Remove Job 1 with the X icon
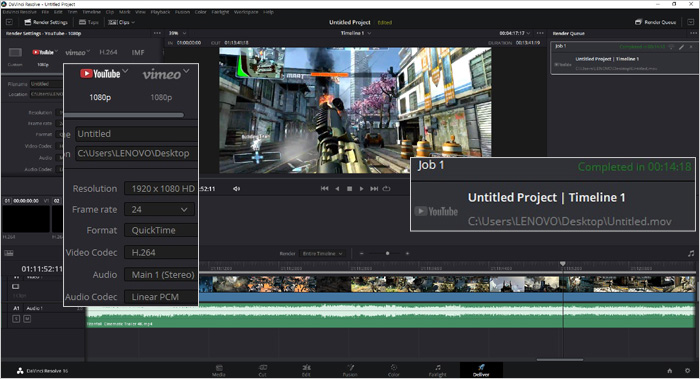Image resolution: width=700 pixels, height=379 pixels. (692, 46)
